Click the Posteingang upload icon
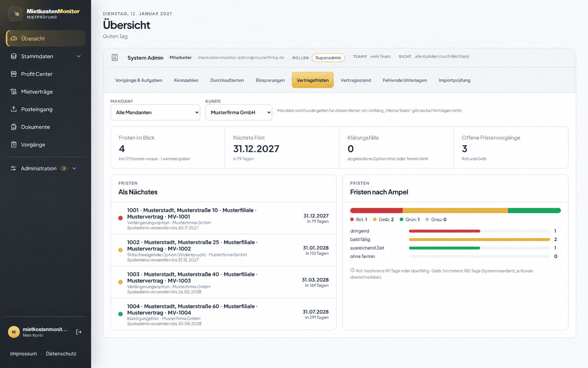588x368 pixels. pos(14,109)
